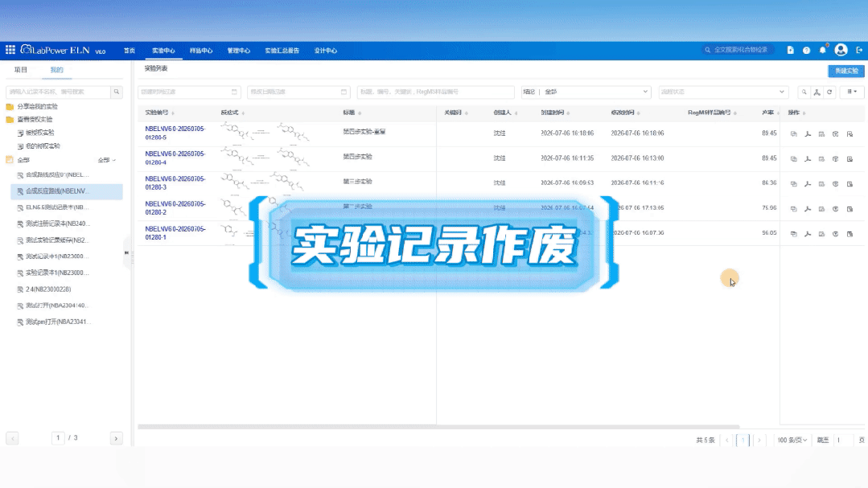The image size is (868, 488).
Task: Open the 全部 dropdown in sidebar tree
Action: click(x=106, y=160)
